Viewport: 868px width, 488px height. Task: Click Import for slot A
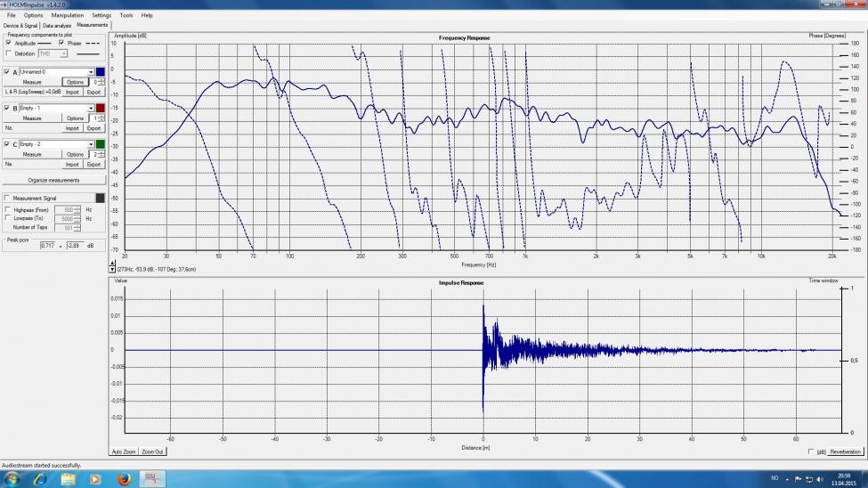[x=72, y=92]
